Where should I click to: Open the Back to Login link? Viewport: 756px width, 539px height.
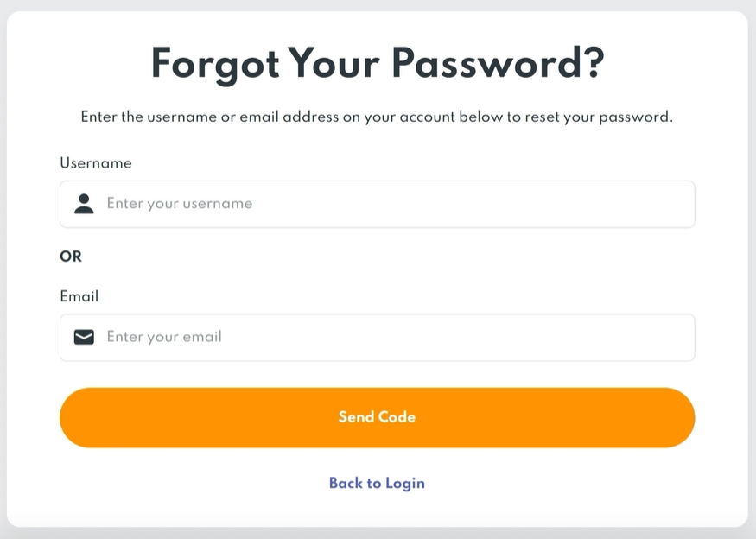coord(377,483)
